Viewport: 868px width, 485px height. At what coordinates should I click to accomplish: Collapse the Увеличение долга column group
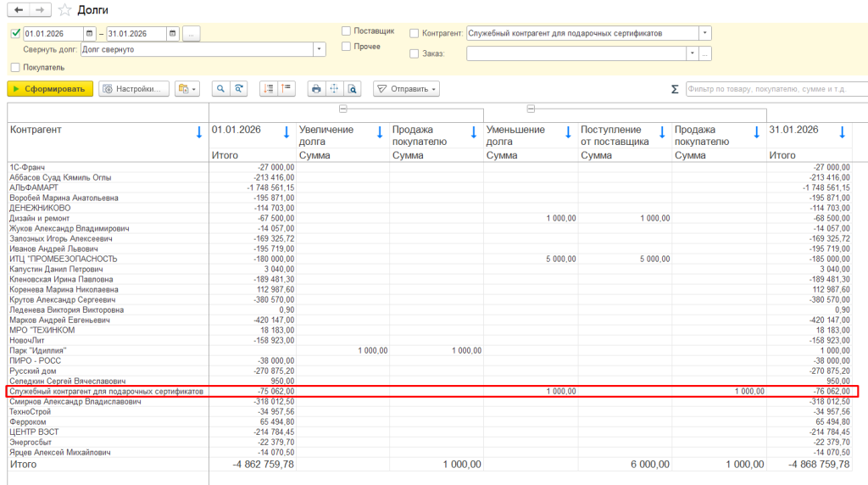(x=343, y=109)
